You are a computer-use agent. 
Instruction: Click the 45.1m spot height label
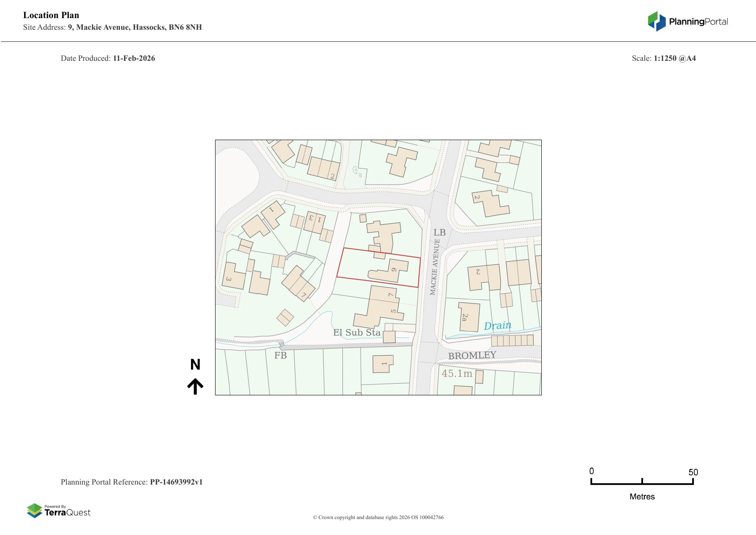click(457, 373)
